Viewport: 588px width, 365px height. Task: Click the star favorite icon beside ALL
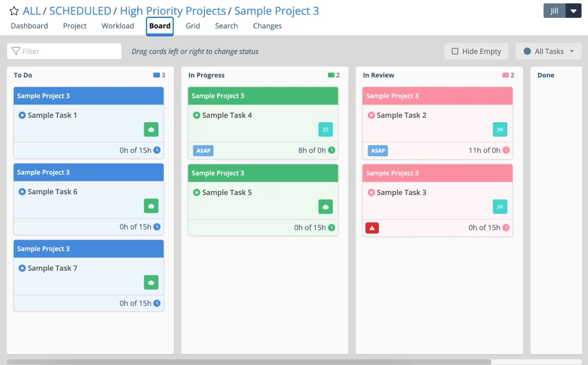(14, 11)
